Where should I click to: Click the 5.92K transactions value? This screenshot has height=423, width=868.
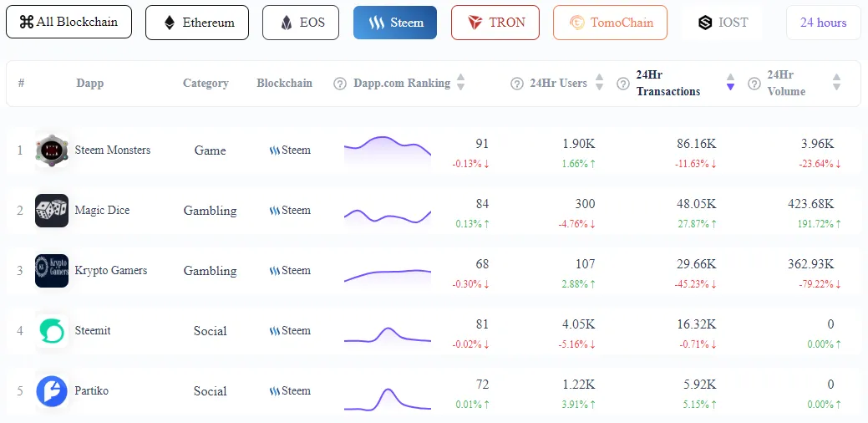pyautogui.click(x=698, y=385)
